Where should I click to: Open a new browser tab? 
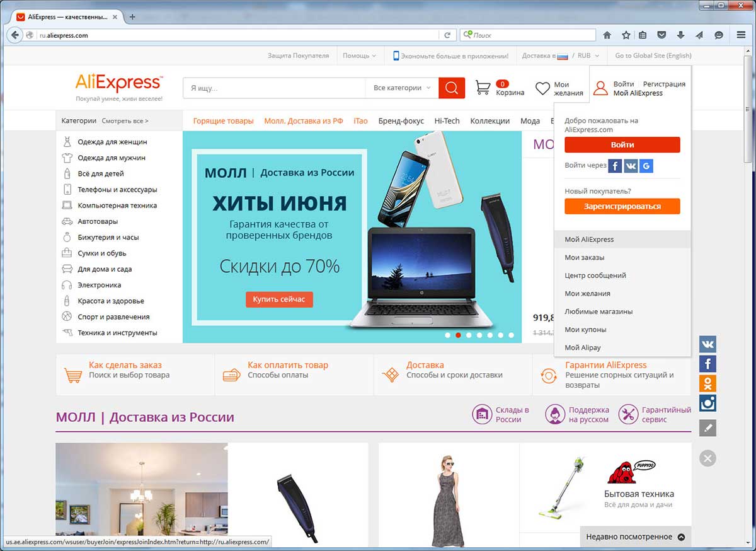pos(132,16)
